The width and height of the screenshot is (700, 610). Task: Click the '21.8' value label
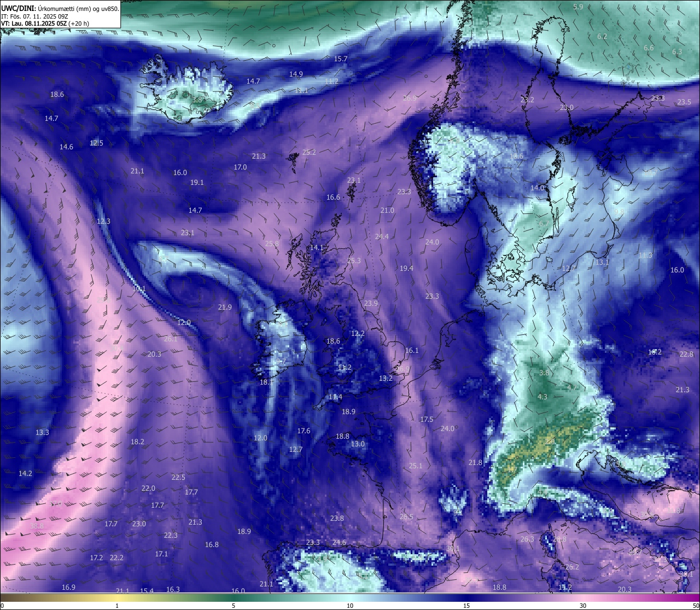pos(475,462)
